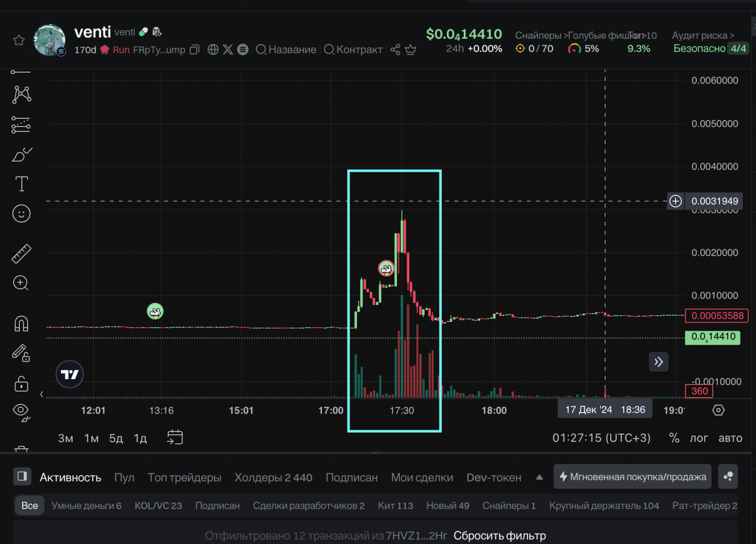The image size is (756, 544).
Task: Toggle magnet mode
Action: click(21, 323)
